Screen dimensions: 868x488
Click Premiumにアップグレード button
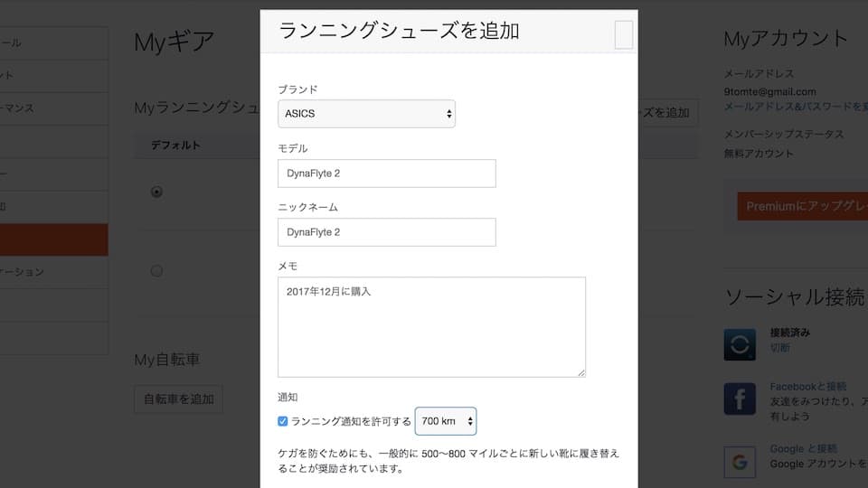[x=803, y=206]
